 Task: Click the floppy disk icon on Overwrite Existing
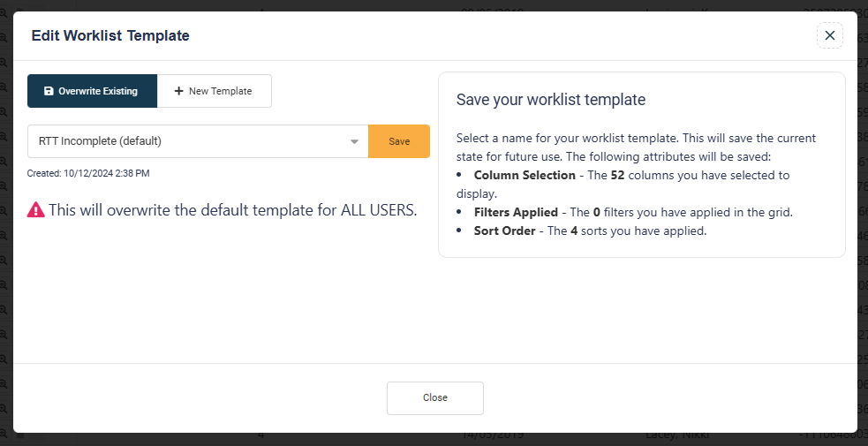49,91
